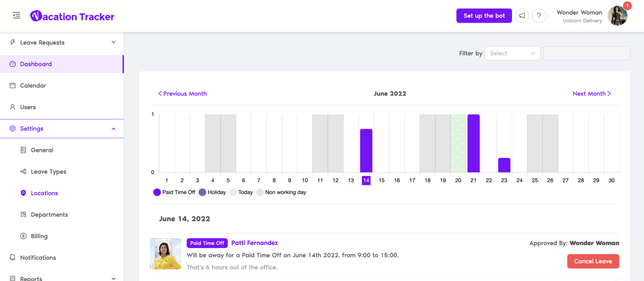
Task: Click the June 14, 2022 date heading
Action: 184,219
